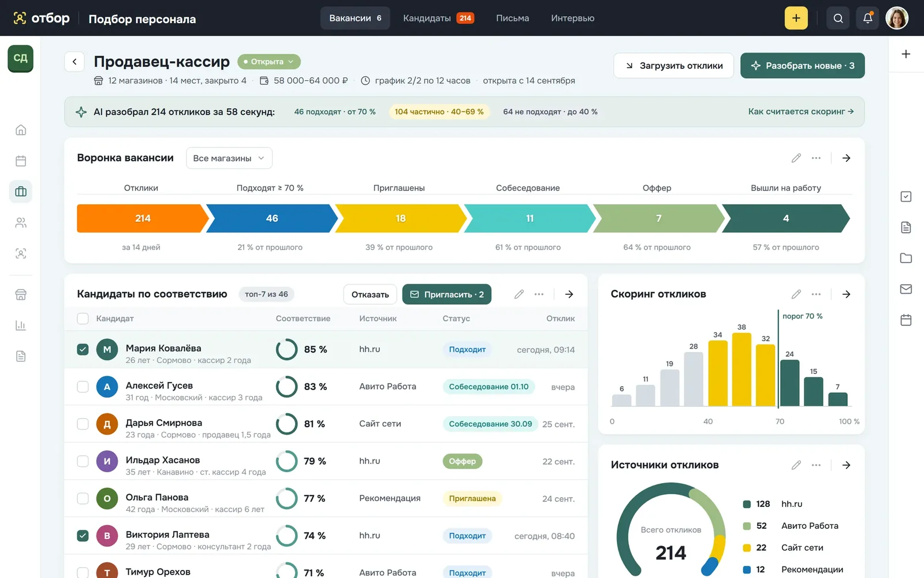The image size is (924, 578).
Task: Open Как считается скоринг link
Action: (801, 112)
